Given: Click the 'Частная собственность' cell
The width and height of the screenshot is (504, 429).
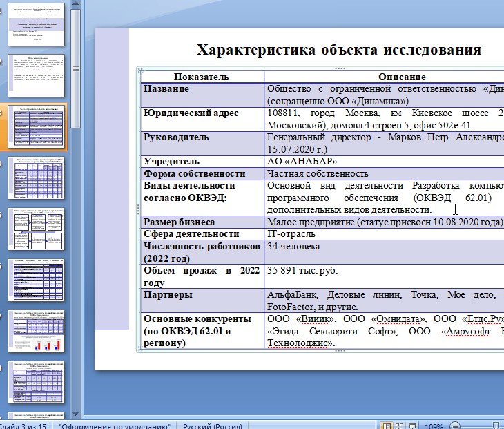Looking at the screenshot, I should coord(384,173).
